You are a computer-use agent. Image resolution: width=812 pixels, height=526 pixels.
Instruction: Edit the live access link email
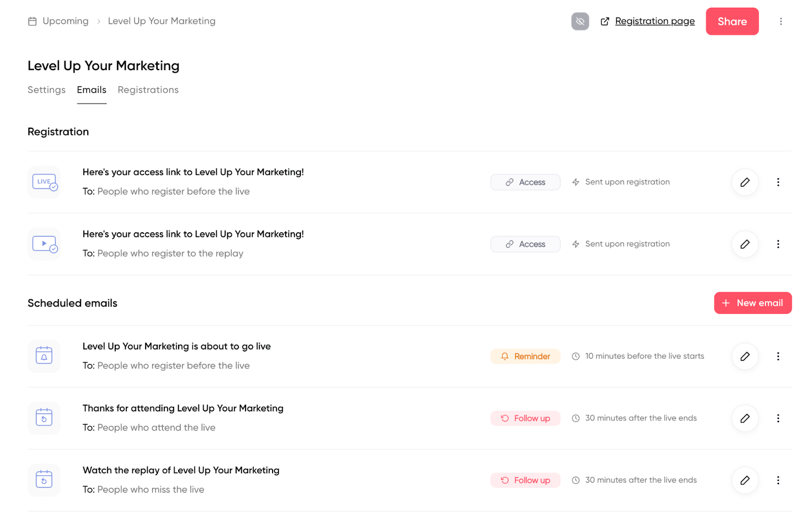click(x=745, y=182)
